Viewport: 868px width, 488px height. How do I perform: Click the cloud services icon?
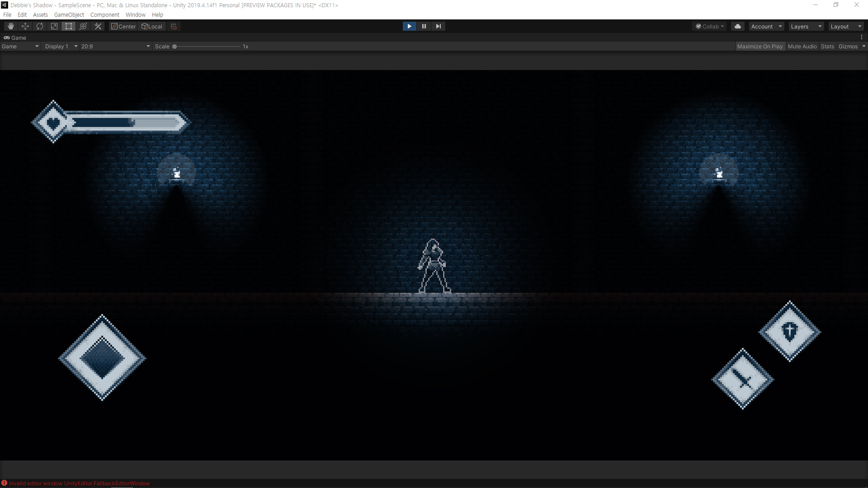pyautogui.click(x=738, y=26)
